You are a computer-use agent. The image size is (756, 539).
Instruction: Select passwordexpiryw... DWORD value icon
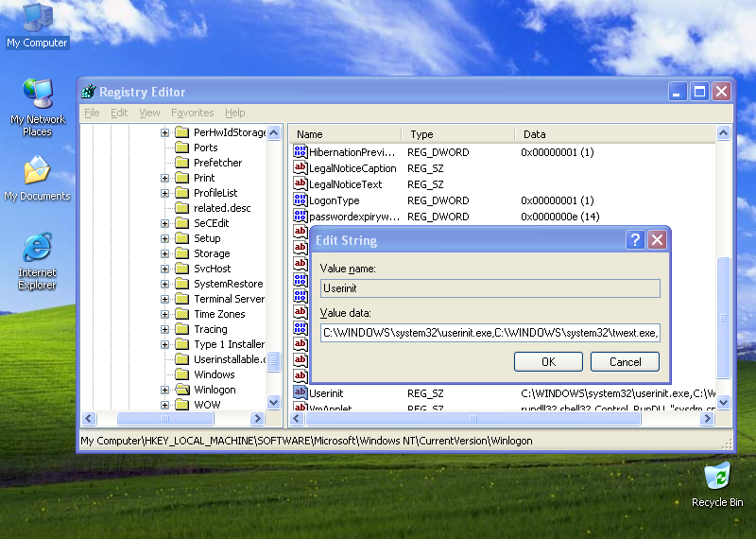coord(300,216)
